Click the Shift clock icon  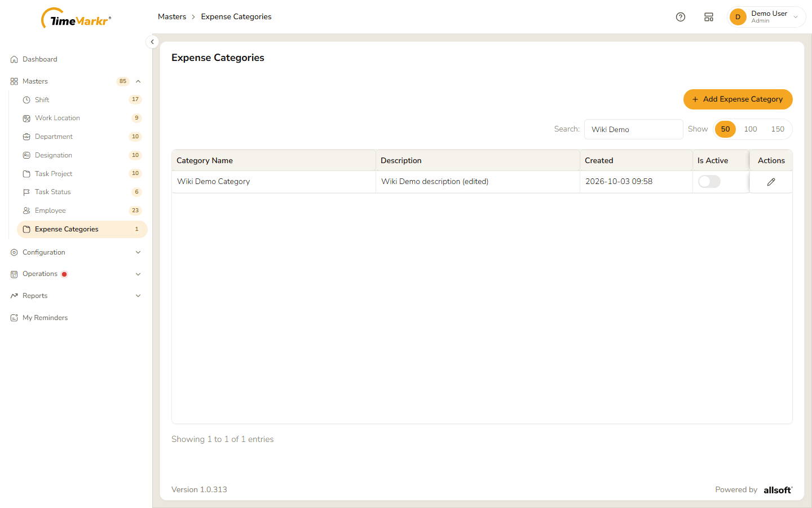click(27, 100)
